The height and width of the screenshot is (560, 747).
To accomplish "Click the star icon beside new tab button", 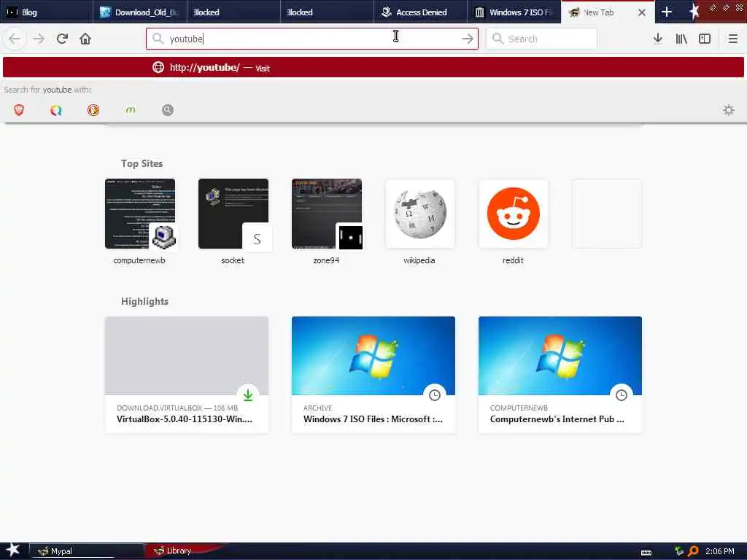I will click(694, 12).
